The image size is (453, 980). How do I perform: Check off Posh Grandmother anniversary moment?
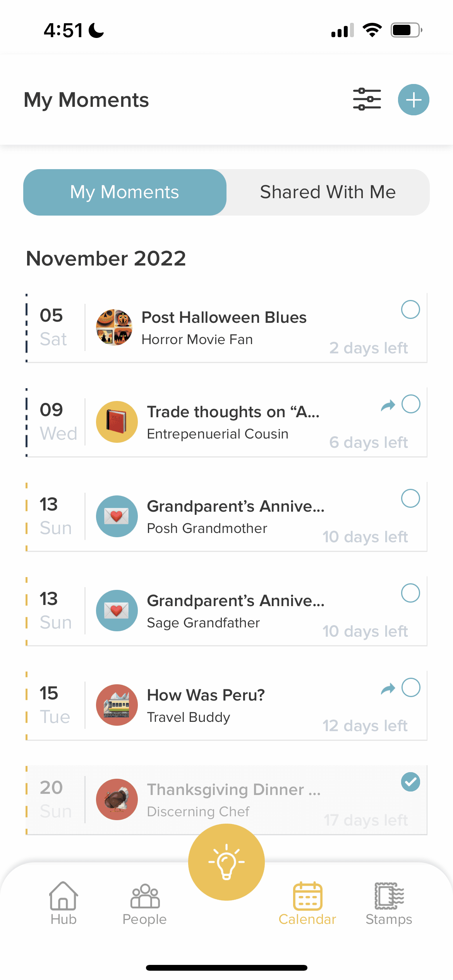[x=410, y=499]
